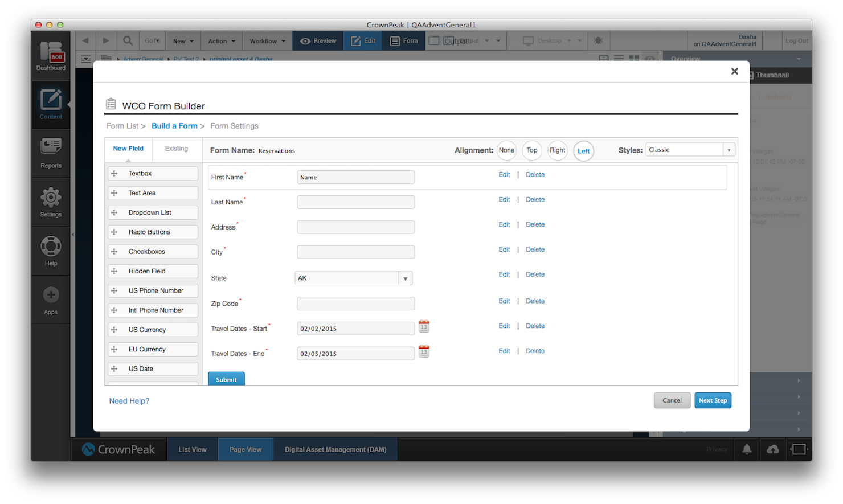Open calendar picker for Travel Dates - Start
Image resolution: width=843 pixels, height=504 pixels.
(x=424, y=326)
